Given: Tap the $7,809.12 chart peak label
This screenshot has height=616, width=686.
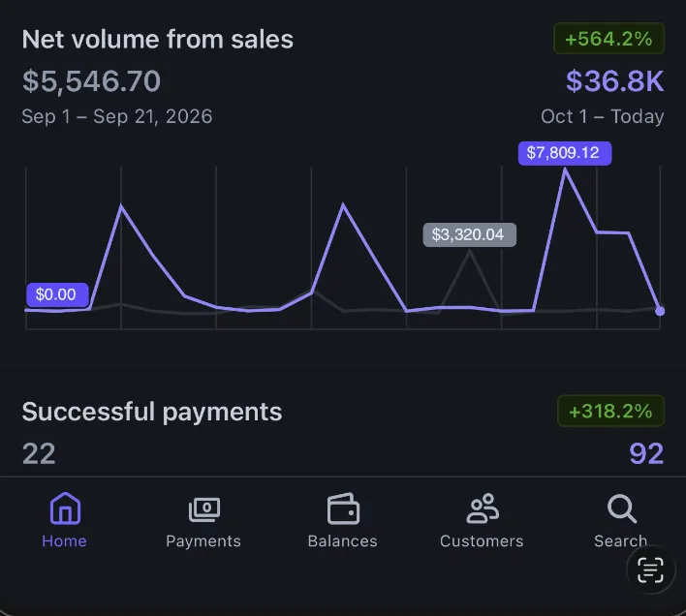Looking at the screenshot, I should tap(565, 153).
